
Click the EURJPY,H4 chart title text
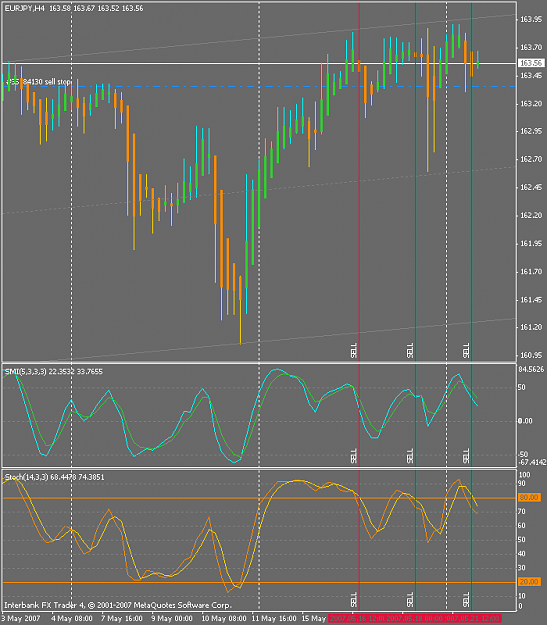point(24,8)
